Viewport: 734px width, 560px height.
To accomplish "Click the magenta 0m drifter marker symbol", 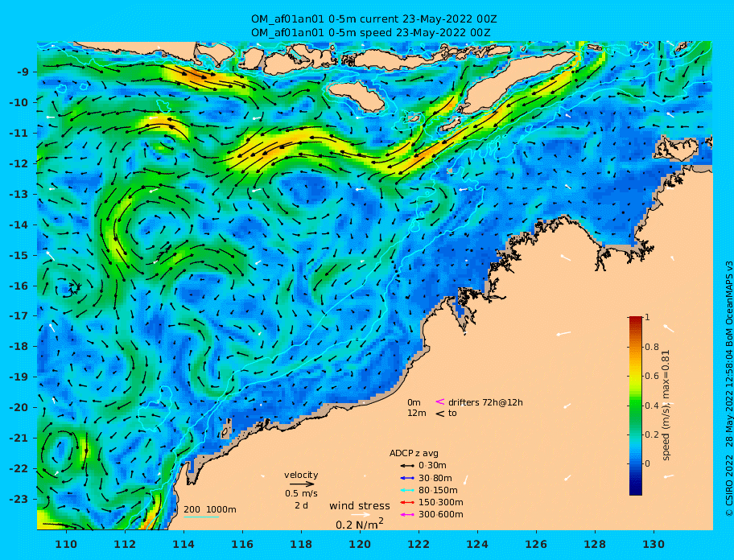I will pos(440,401).
